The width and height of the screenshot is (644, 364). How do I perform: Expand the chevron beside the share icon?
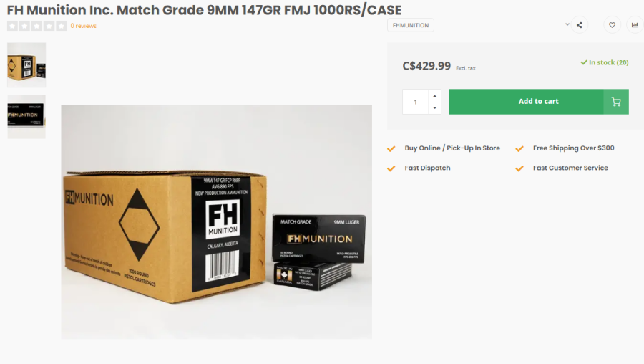point(567,24)
